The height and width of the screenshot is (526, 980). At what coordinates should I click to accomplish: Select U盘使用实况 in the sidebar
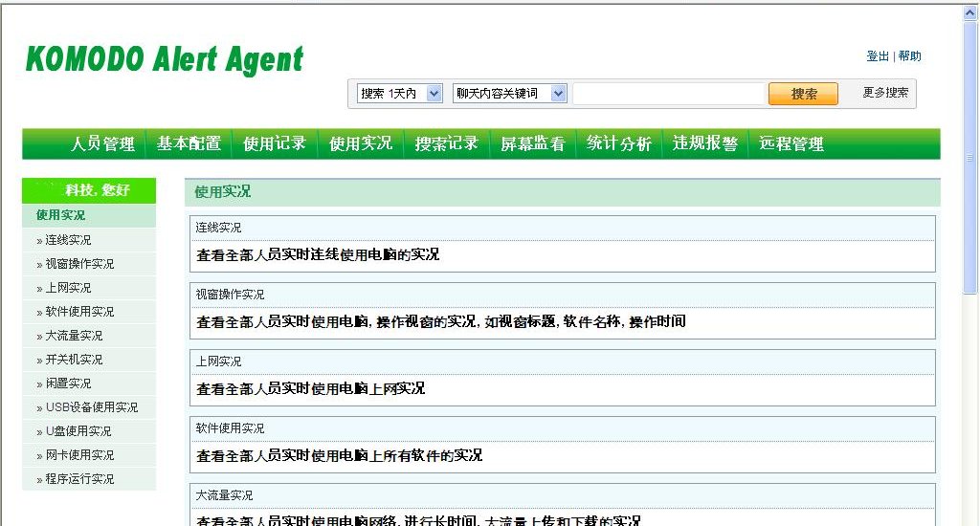[x=78, y=431]
